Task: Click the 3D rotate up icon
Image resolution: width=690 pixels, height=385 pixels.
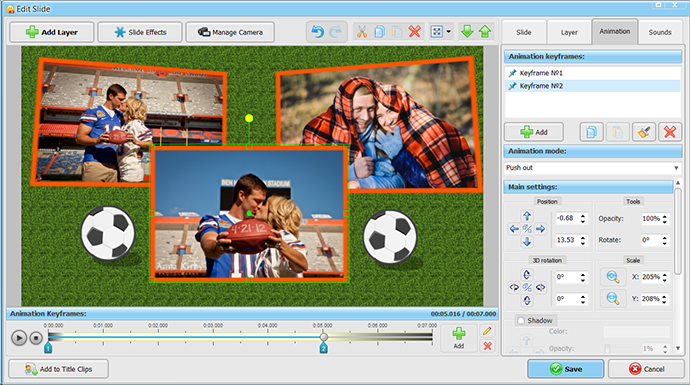Action: (527, 275)
